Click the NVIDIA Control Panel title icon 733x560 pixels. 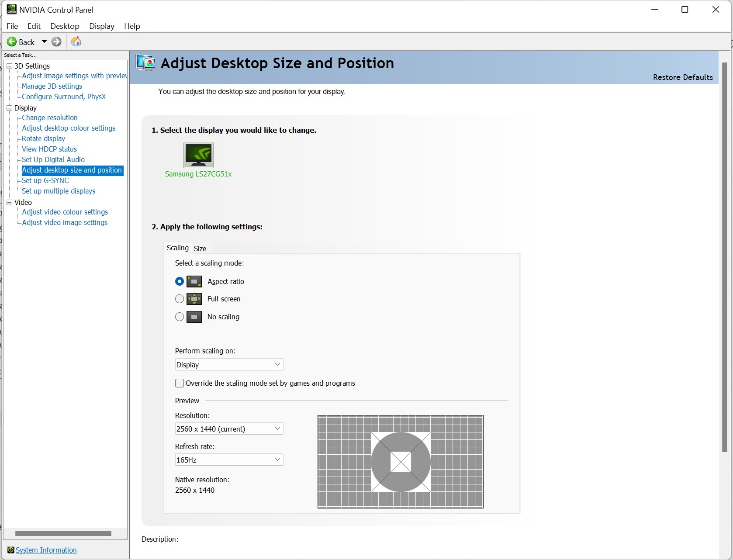point(11,9)
